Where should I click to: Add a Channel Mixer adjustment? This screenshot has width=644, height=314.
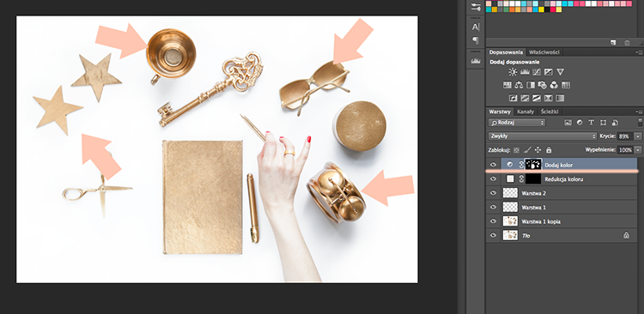click(x=554, y=85)
